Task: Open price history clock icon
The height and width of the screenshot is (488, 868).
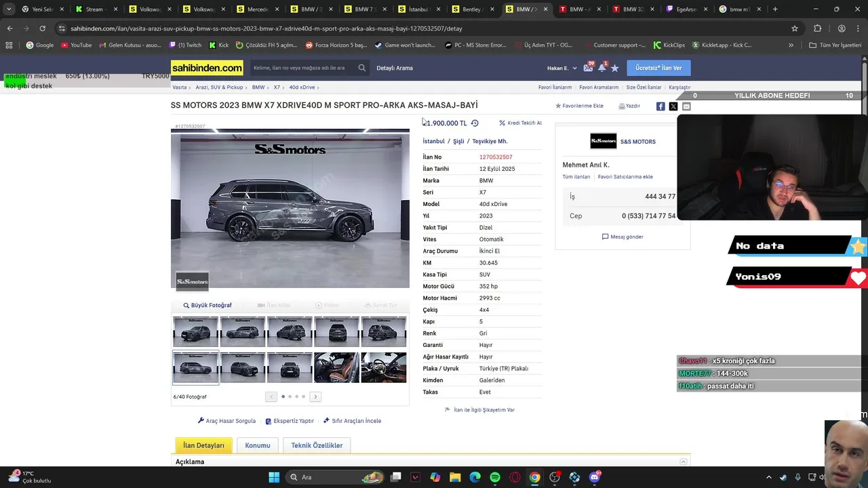Action: pos(475,123)
